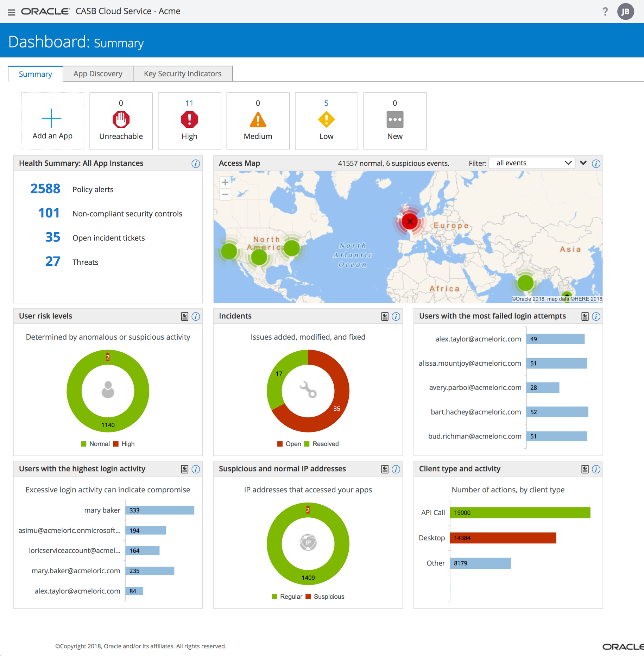Open report for highest login activity

(x=184, y=469)
